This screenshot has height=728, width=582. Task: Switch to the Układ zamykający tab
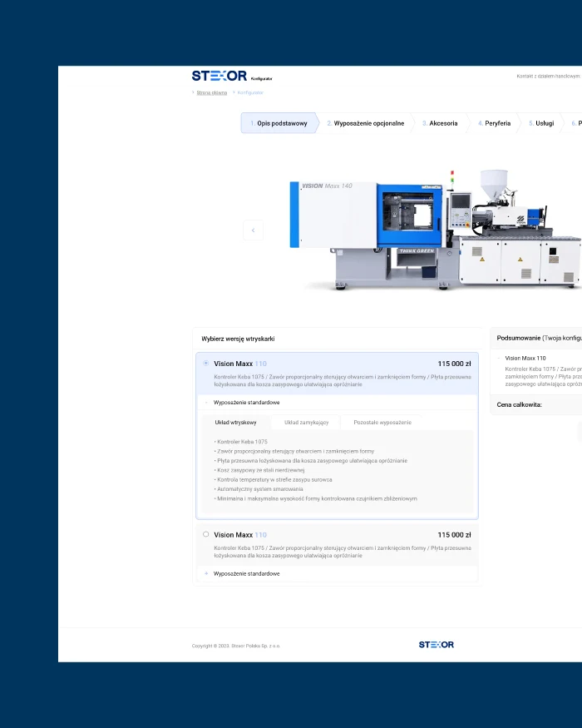coord(306,423)
